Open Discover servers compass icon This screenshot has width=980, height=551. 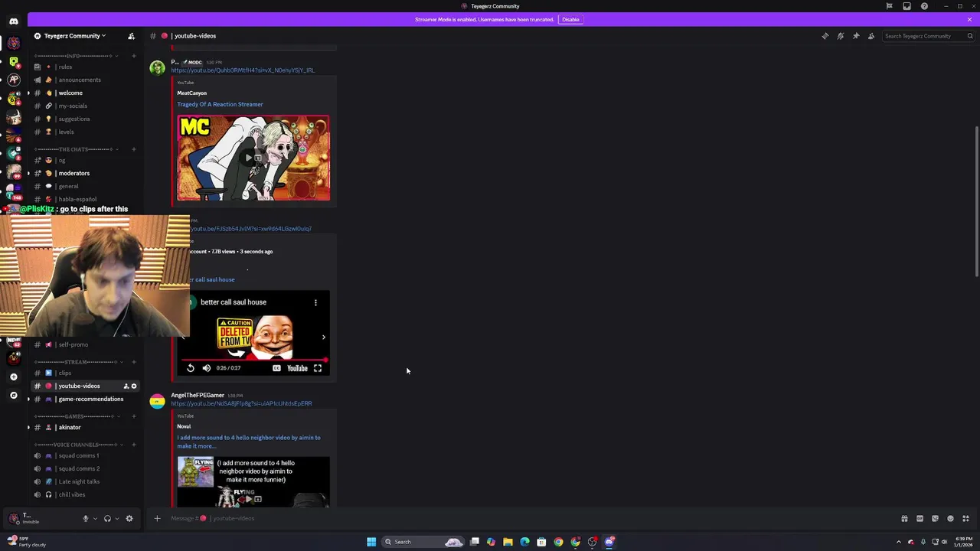coord(13,395)
